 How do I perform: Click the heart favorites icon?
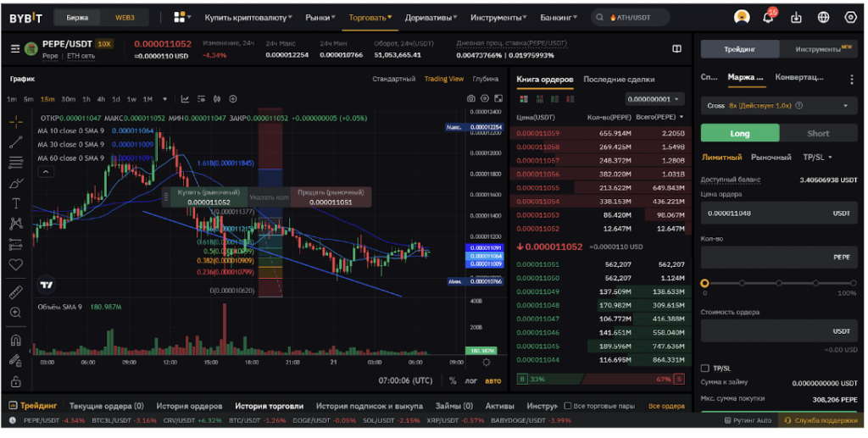click(16, 265)
